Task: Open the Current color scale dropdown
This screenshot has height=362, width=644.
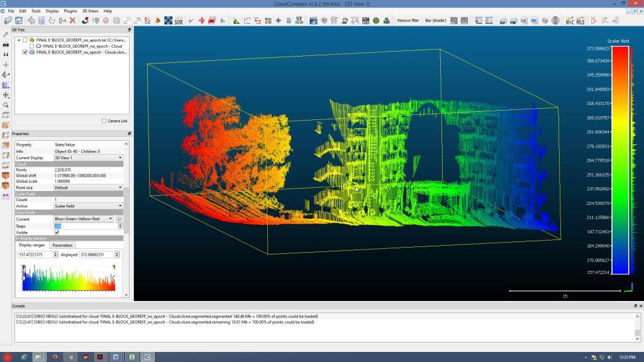Action: 84,219
